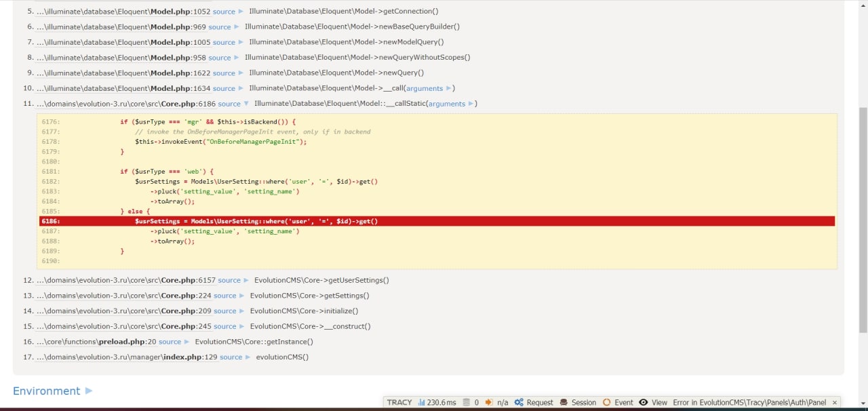This screenshot has height=411, width=868.
Task: Click Model->newQueryWithoutScopes() call text
Action: point(357,58)
